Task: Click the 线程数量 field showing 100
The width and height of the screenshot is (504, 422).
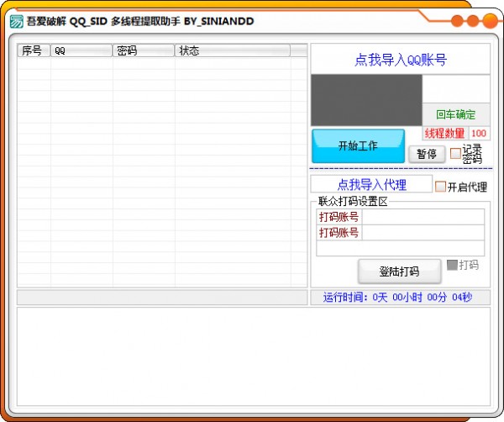Action: (x=479, y=133)
